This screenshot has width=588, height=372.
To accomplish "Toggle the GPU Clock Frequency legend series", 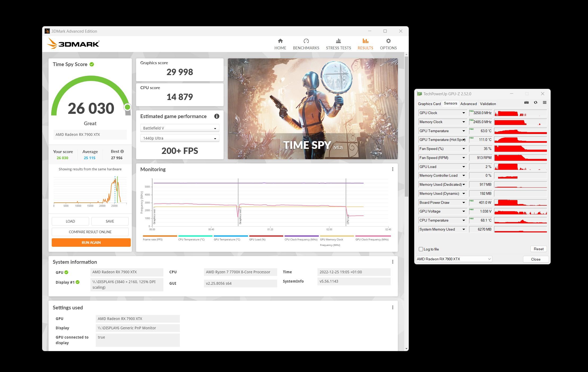I will pos(372,238).
